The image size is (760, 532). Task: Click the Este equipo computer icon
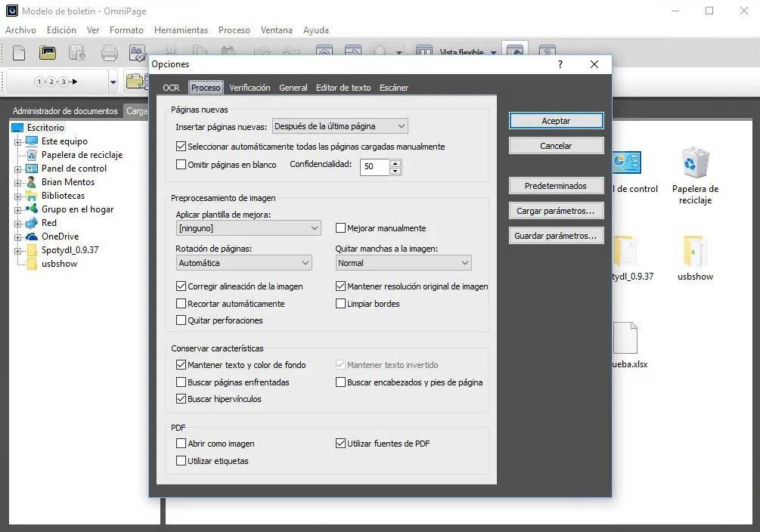coord(32,141)
